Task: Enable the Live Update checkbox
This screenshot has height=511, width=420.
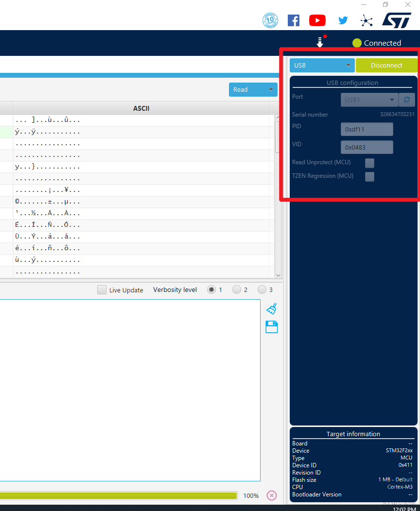Action: click(102, 290)
